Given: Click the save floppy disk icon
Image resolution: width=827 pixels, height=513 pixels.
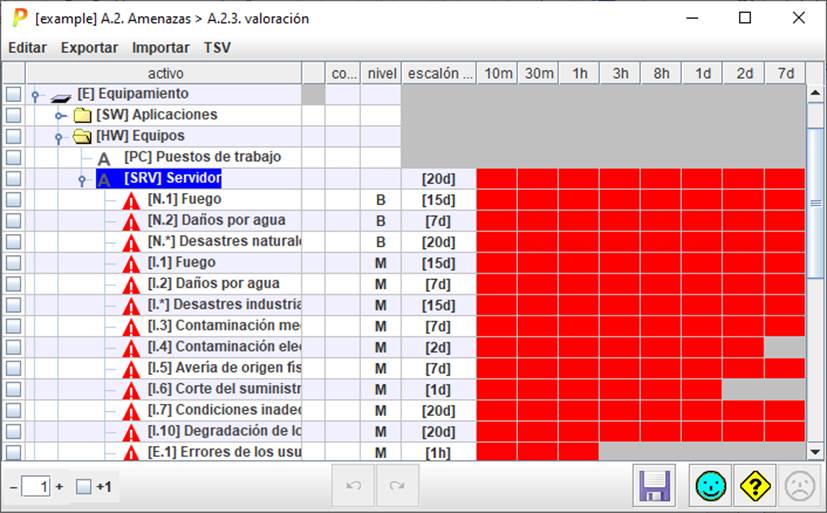Looking at the screenshot, I should click(x=655, y=487).
